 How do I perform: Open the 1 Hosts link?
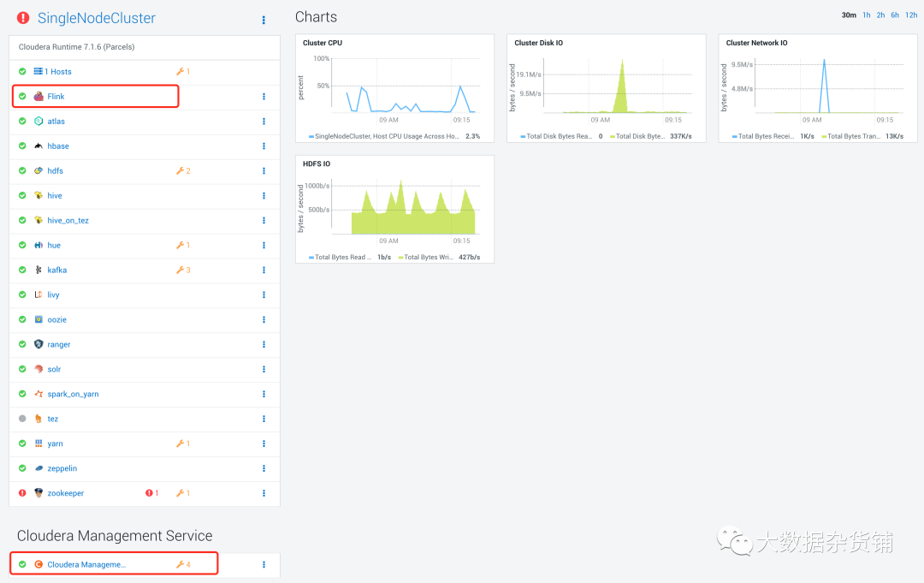[58, 72]
